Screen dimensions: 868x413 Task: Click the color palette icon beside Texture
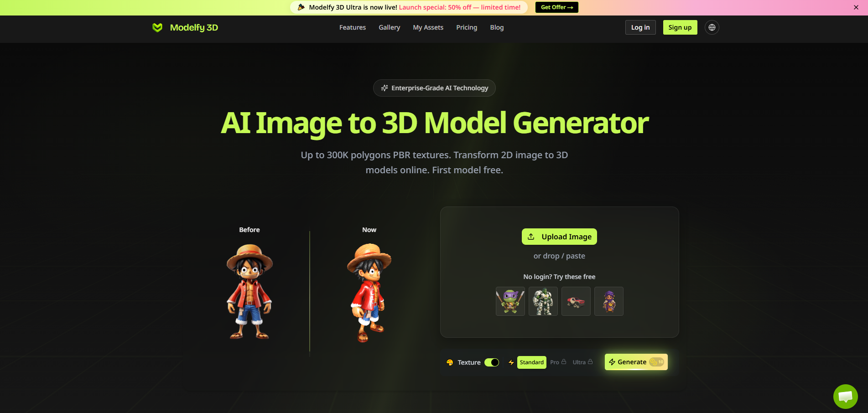coord(449,362)
